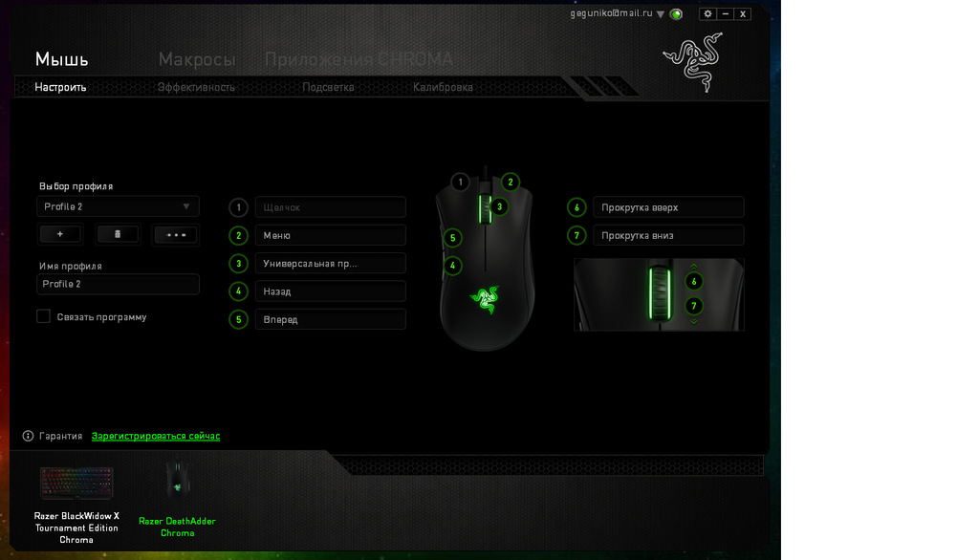
Task: Select the Настроить sub-tab
Action: pyautogui.click(x=60, y=87)
